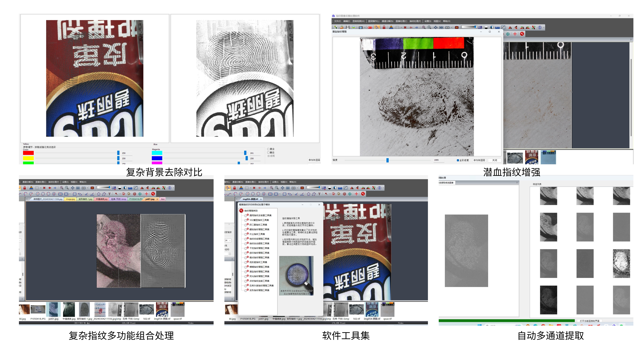Screen dimensions: 644x350
Task: Click the camera capture icon
Action: pyautogui.click(x=361, y=27)
